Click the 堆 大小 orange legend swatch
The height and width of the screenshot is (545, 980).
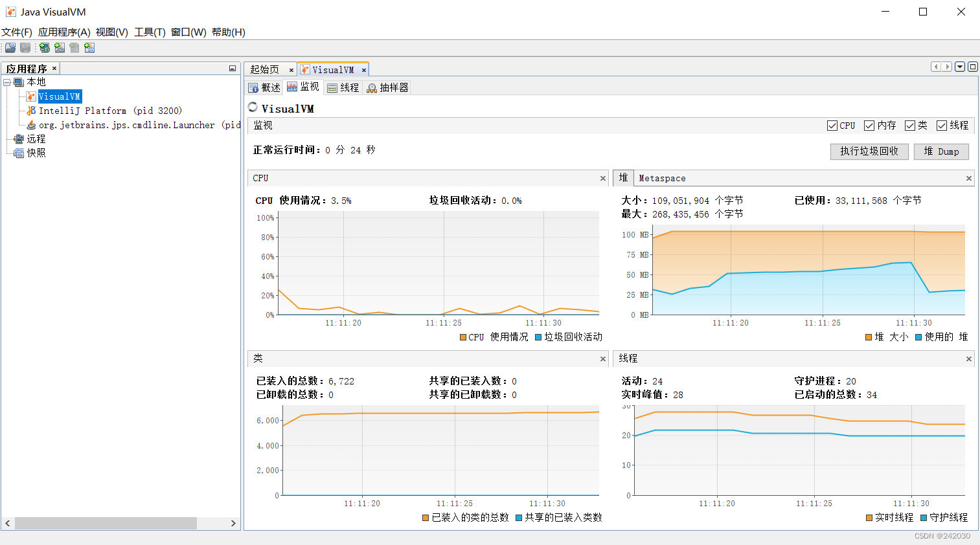tap(869, 337)
